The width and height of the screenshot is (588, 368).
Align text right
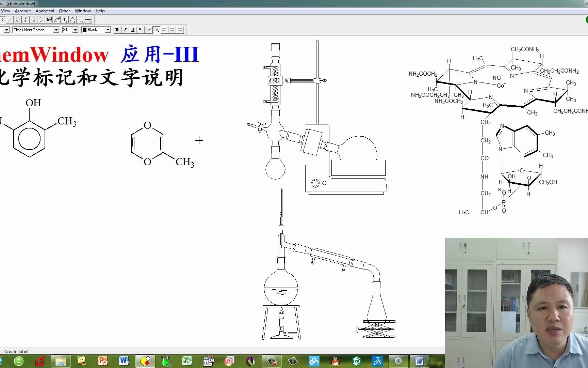(x=180, y=30)
